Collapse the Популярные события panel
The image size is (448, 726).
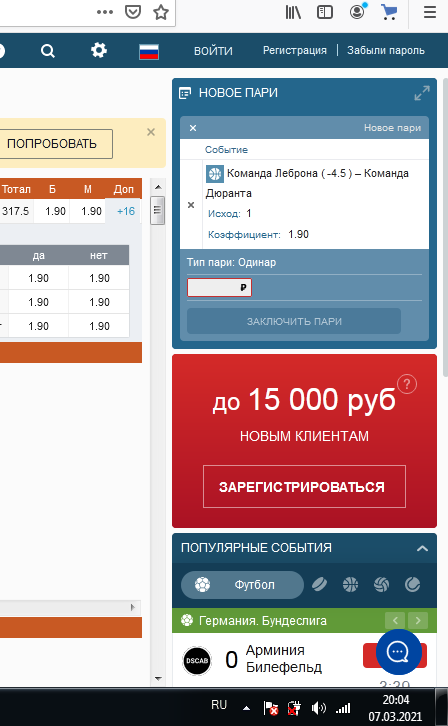tap(422, 548)
